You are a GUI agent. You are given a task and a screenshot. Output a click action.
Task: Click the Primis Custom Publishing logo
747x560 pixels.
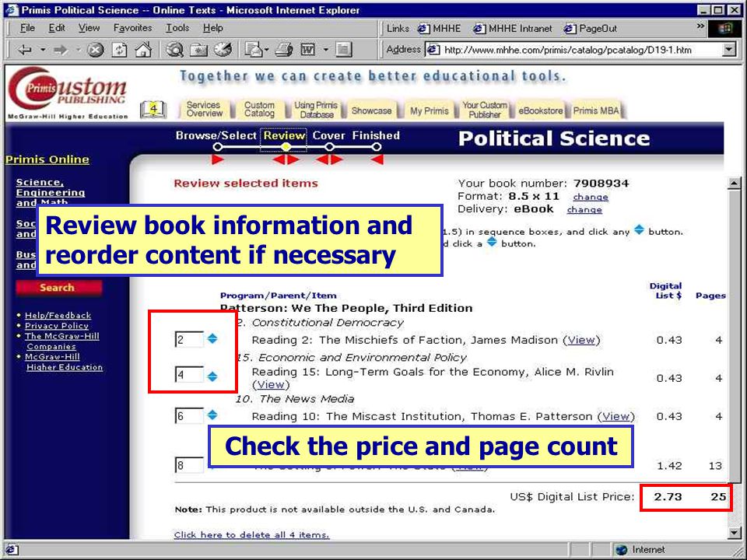(x=68, y=93)
